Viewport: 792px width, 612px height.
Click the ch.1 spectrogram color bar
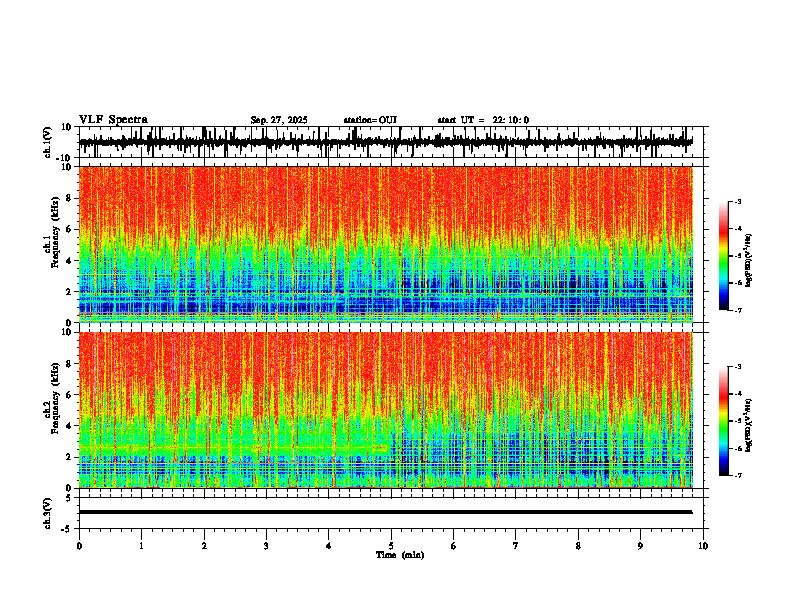(x=723, y=256)
